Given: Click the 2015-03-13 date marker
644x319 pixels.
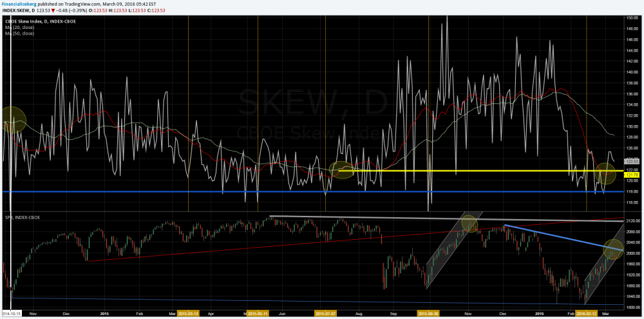Looking at the screenshot, I should coord(188,313).
